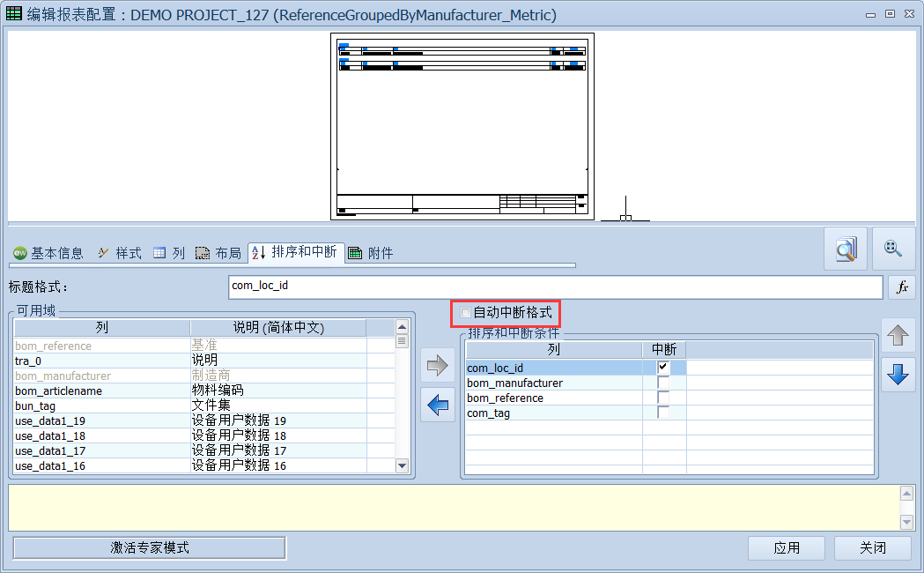Viewport: 924px width, 573px height.
Task: Switch to the 基本信息 tab
Action: (x=48, y=253)
